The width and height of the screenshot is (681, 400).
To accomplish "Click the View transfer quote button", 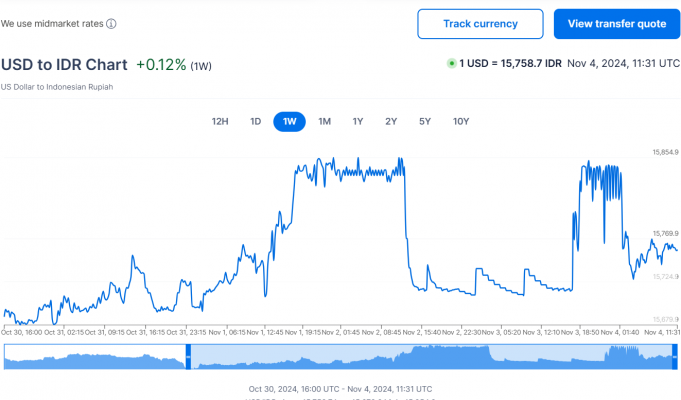I will click(x=616, y=24).
